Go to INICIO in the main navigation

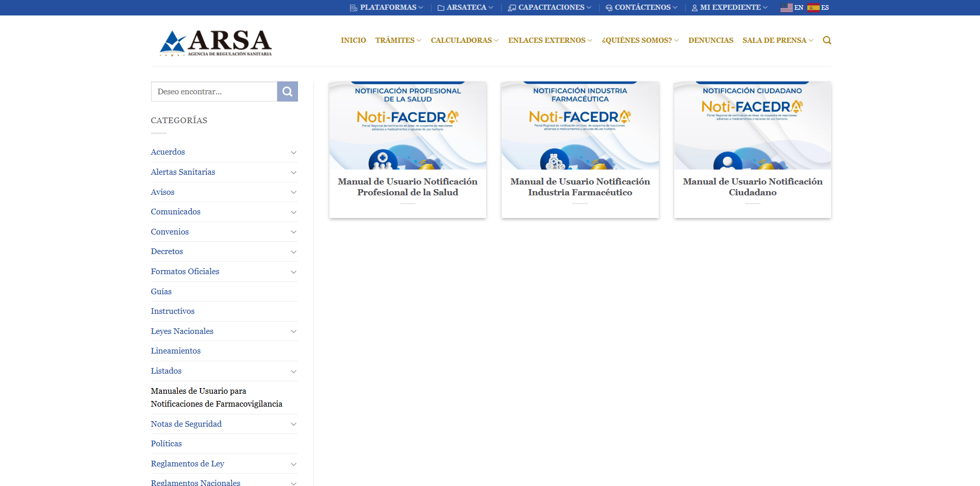click(353, 40)
